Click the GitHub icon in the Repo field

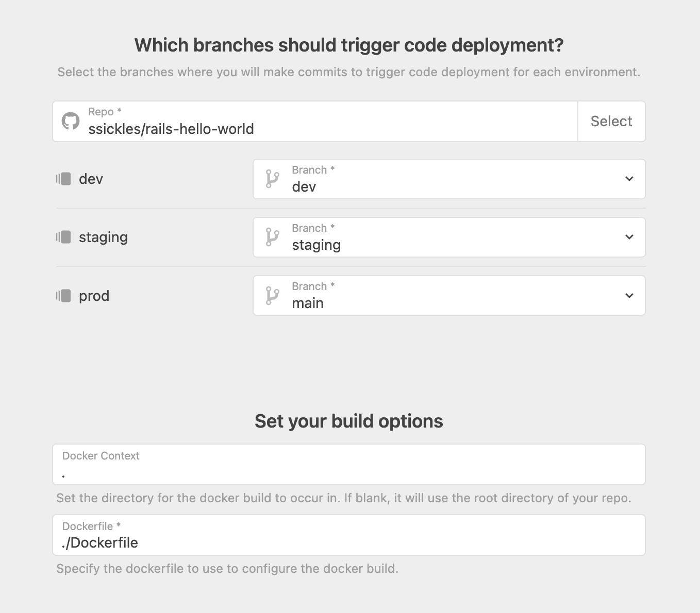pos(70,121)
